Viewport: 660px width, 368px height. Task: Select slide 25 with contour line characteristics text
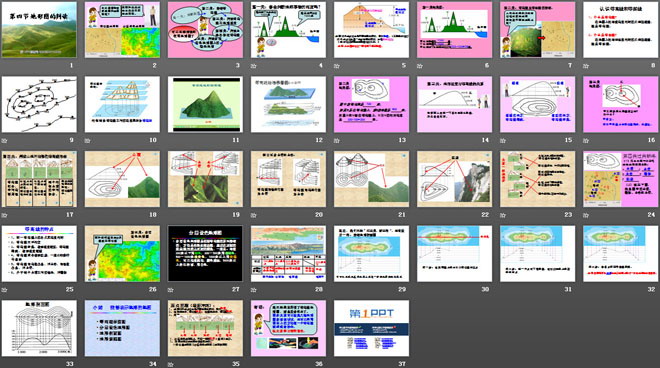[x=39, y=253]
